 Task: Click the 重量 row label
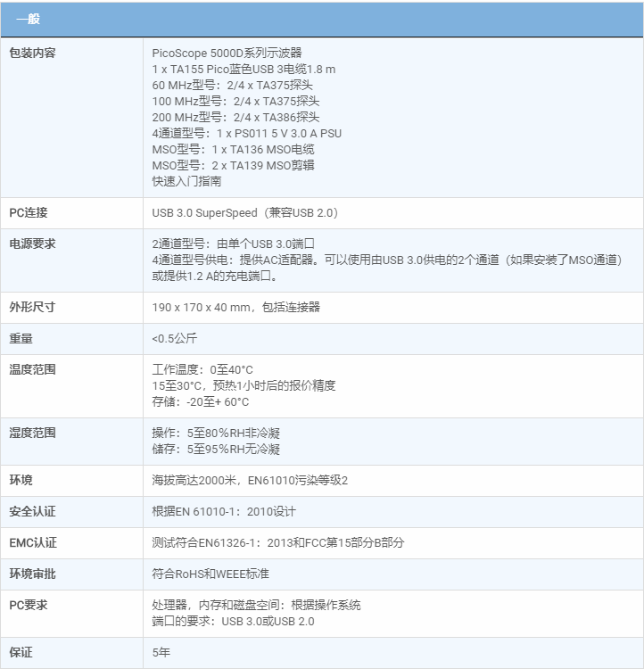pos(21,338)
